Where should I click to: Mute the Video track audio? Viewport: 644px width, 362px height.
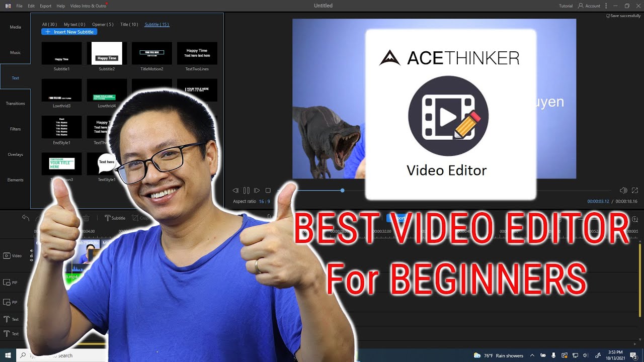pos(32,251)
